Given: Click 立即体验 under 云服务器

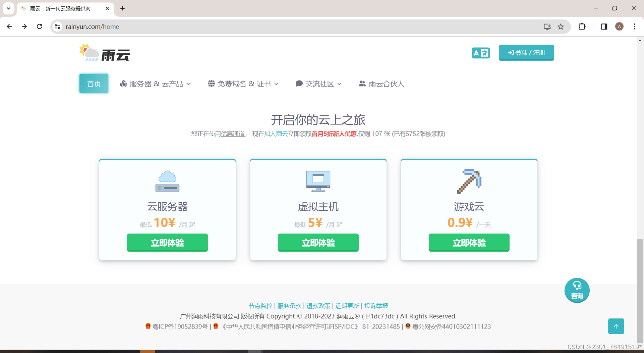Looking at the screenshot, I should tap(167, 243).
